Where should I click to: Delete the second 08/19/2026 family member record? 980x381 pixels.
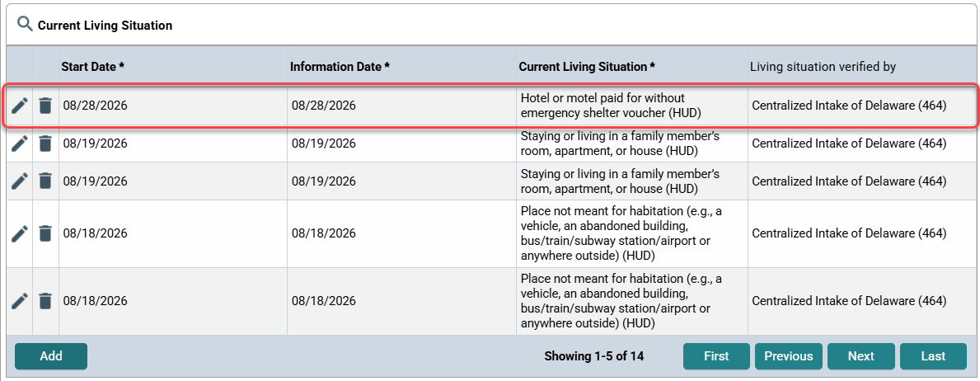click(45, 181)
